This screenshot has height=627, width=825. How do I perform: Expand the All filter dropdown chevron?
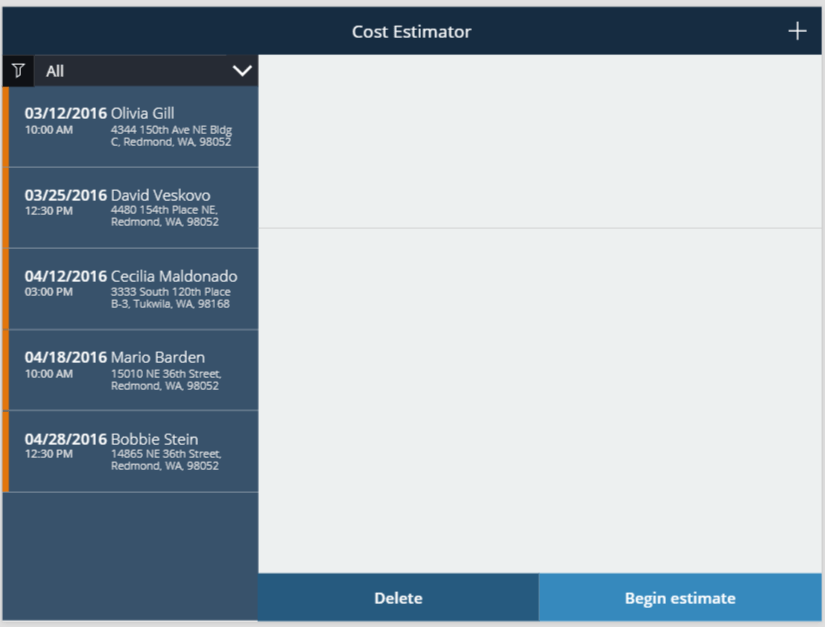(x=242, y=70)
